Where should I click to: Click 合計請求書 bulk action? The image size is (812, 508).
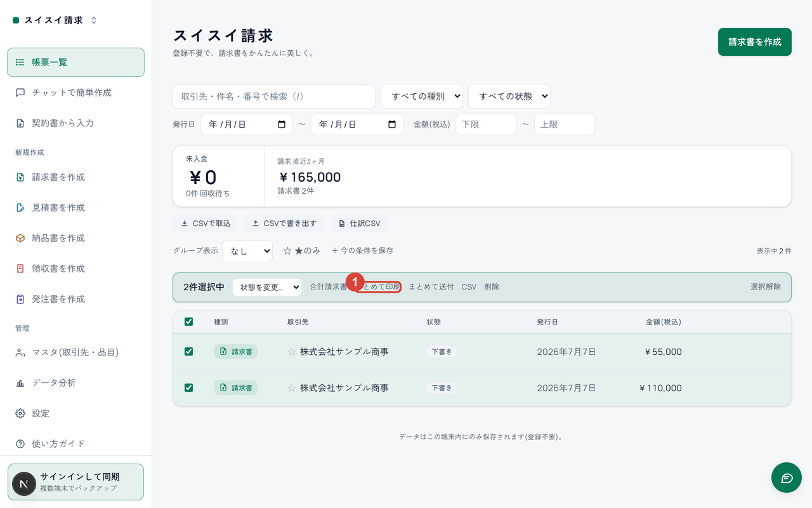[328, 287]
